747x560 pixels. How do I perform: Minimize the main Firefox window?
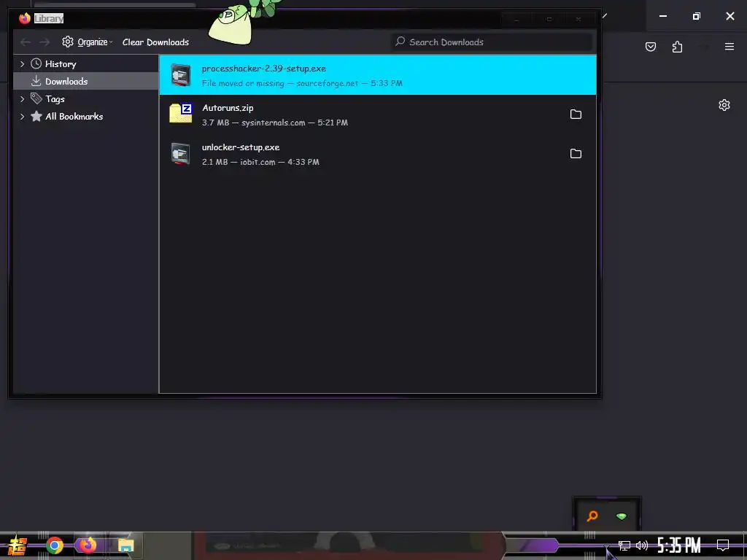tap(662, 16)
